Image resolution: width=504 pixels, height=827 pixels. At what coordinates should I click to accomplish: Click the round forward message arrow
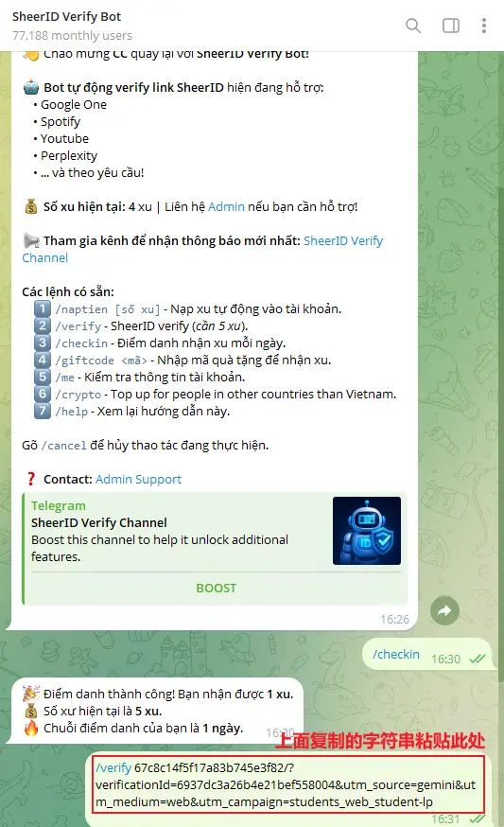[444, 610]
